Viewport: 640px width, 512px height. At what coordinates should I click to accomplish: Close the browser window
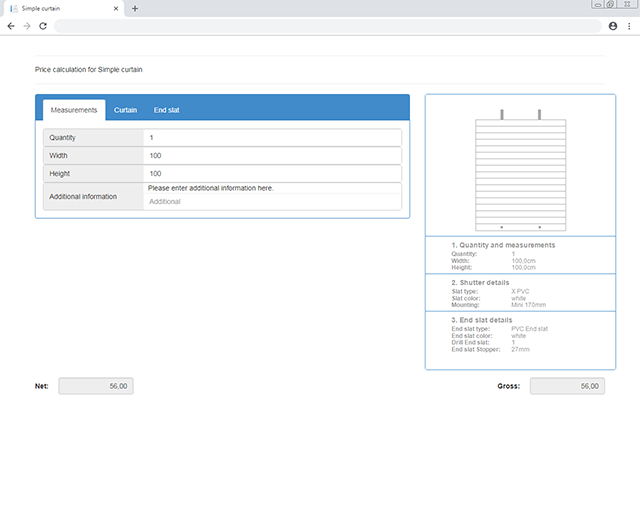[x=627, y=4]
